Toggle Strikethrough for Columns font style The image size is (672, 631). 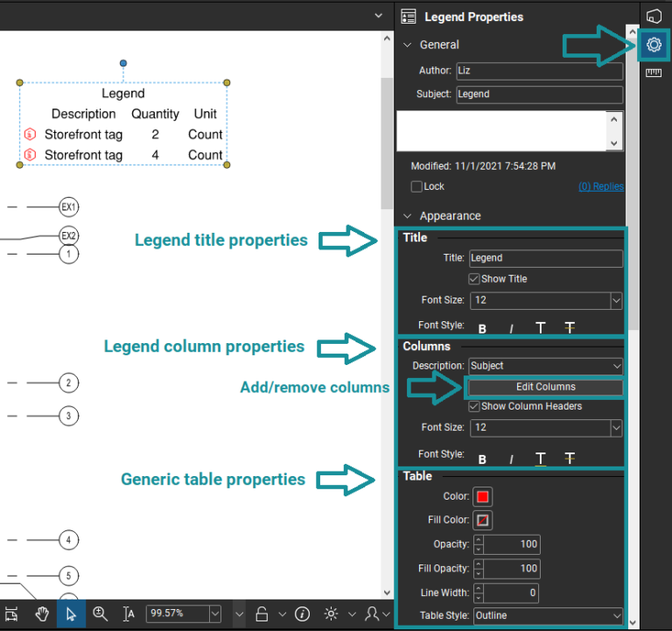[570, 459]
